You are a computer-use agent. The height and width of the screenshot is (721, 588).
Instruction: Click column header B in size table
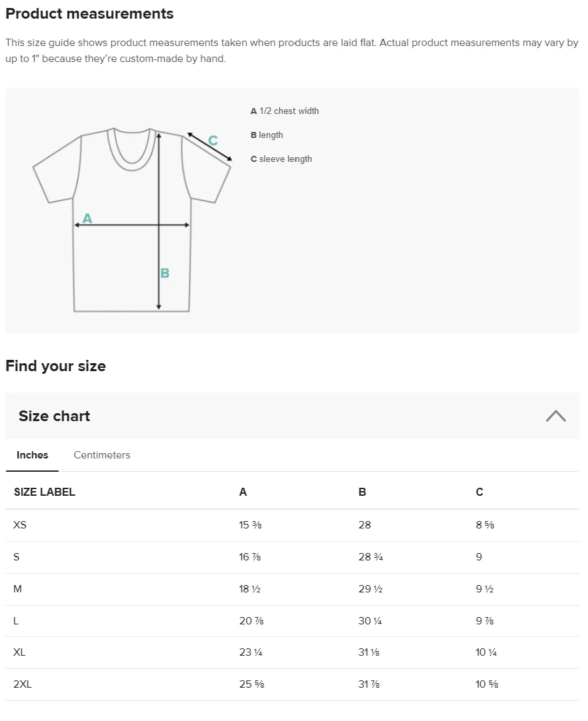[x=362, y=492]
